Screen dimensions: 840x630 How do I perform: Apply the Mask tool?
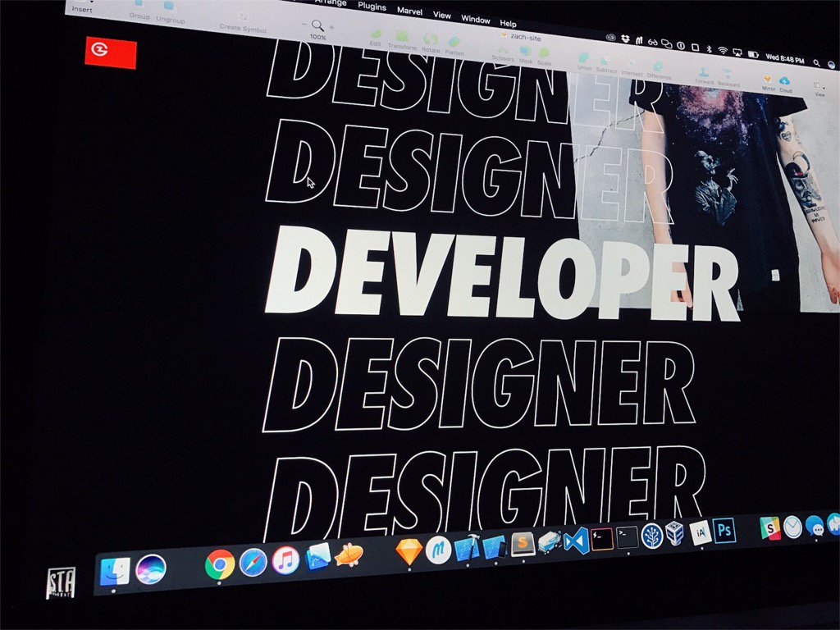[526, 55]
